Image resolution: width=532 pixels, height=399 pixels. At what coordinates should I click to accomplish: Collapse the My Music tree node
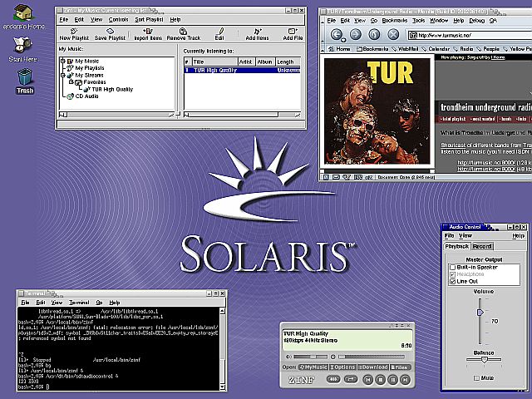tap(63, 61)
